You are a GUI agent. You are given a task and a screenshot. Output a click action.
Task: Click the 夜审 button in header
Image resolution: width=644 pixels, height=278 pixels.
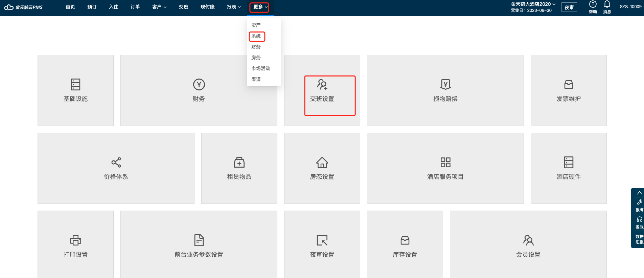coord(569,7)
